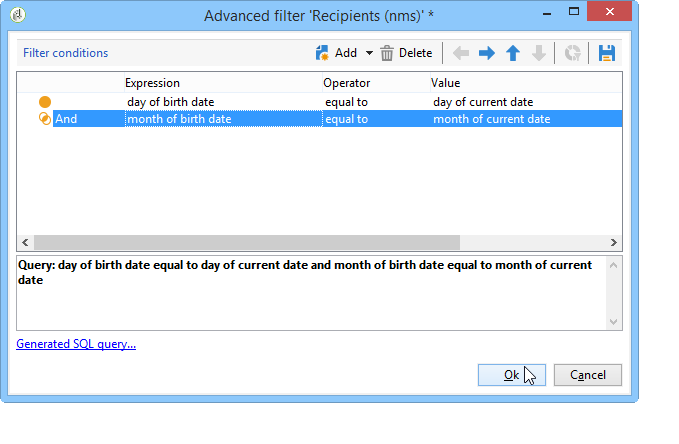
Task: Click the horizontal scrollbar left arrow
Action: pyautogui.click(x=25, y=243)
